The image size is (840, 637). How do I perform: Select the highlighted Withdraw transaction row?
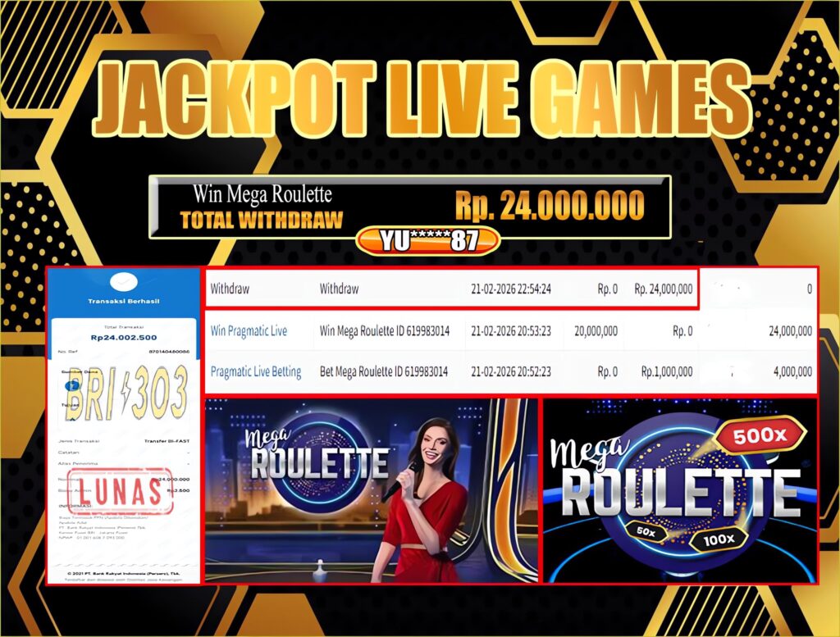point(450,289)
